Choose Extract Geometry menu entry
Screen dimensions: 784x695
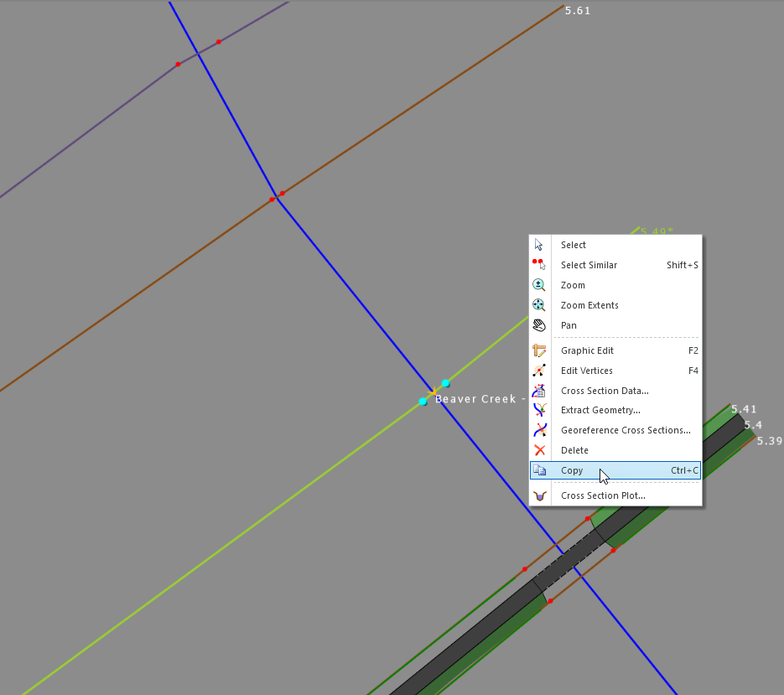pos(600,410)
